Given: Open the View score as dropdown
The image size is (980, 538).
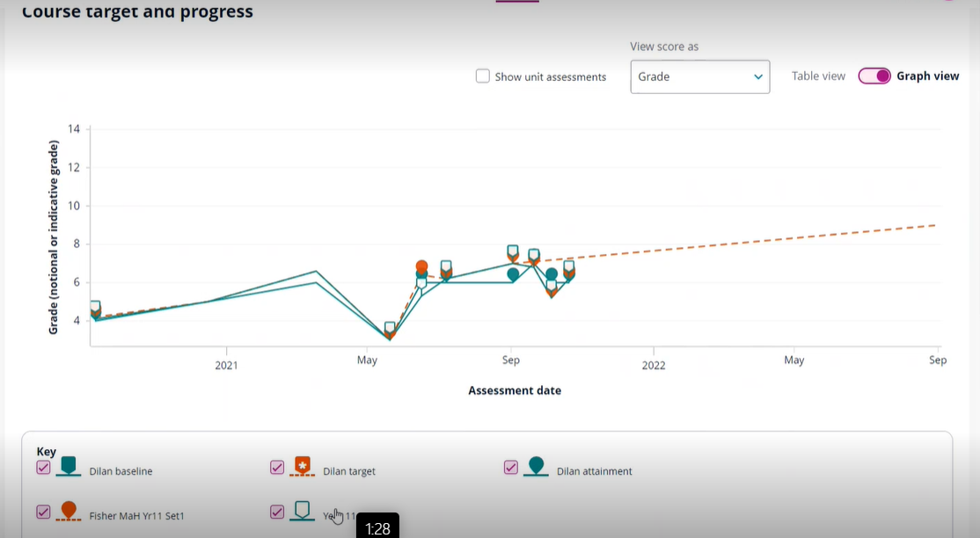Looking at the screenshot, I should coord(699,76).
